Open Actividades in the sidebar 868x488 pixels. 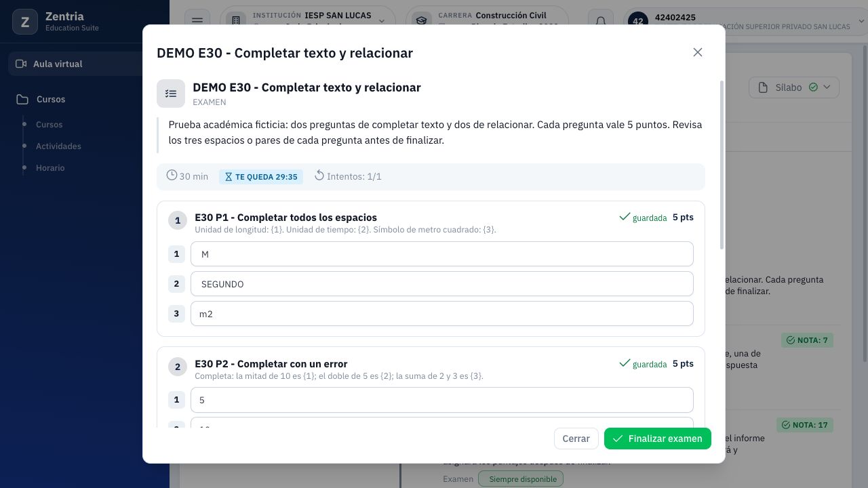58,146
